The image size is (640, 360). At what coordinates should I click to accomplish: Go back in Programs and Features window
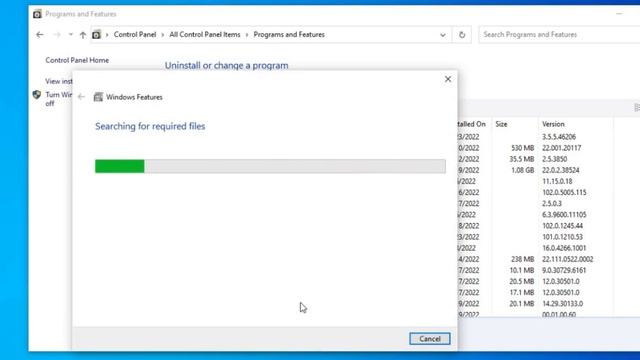(40, 35)
